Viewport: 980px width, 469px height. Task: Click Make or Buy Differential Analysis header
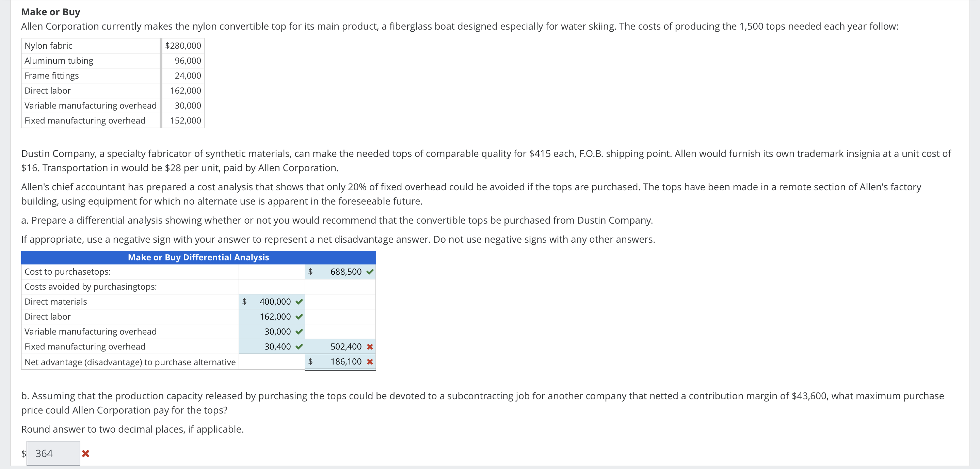coord(198,258)
